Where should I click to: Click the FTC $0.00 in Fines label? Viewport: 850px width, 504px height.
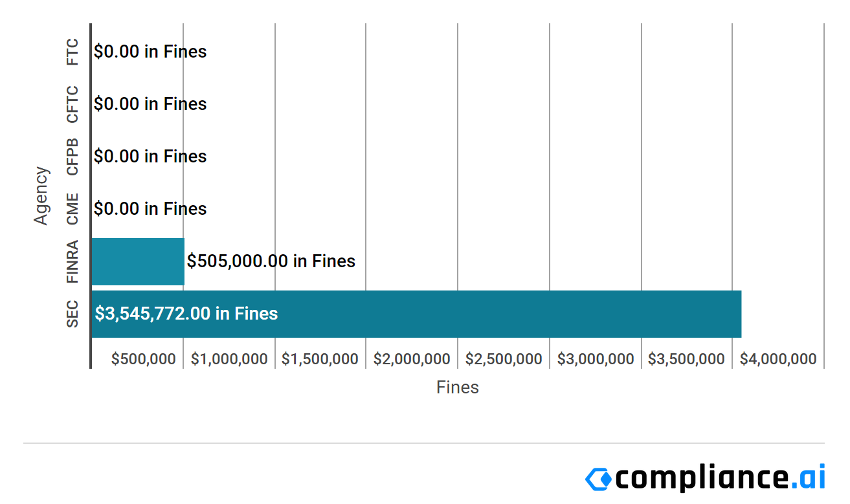pos(150,52)
